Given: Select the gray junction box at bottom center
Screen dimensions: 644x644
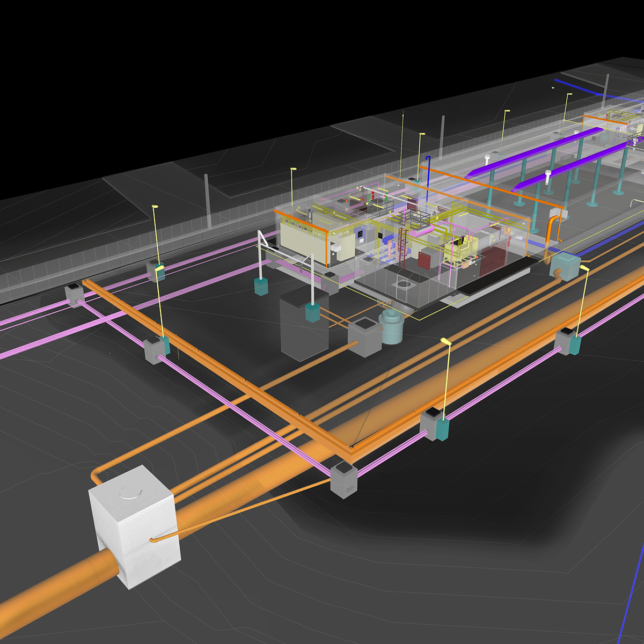Looking at the screenshot, I should click(x=343, y=479).
